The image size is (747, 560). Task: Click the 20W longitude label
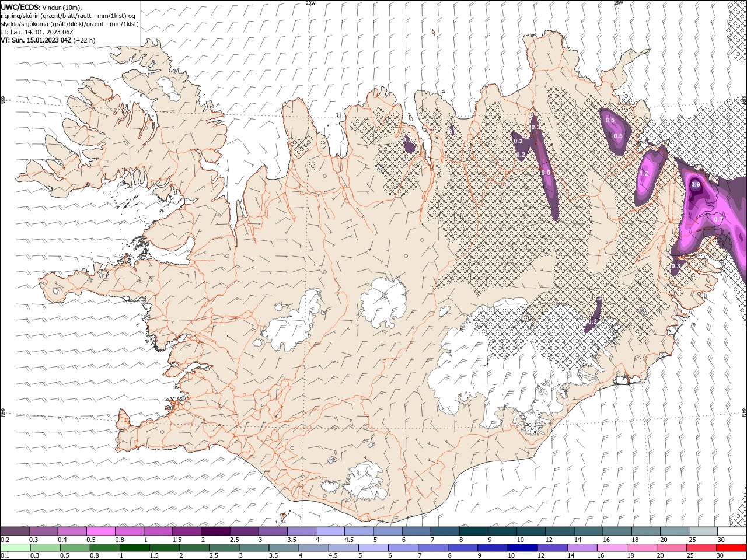click(x=310, y=2)
